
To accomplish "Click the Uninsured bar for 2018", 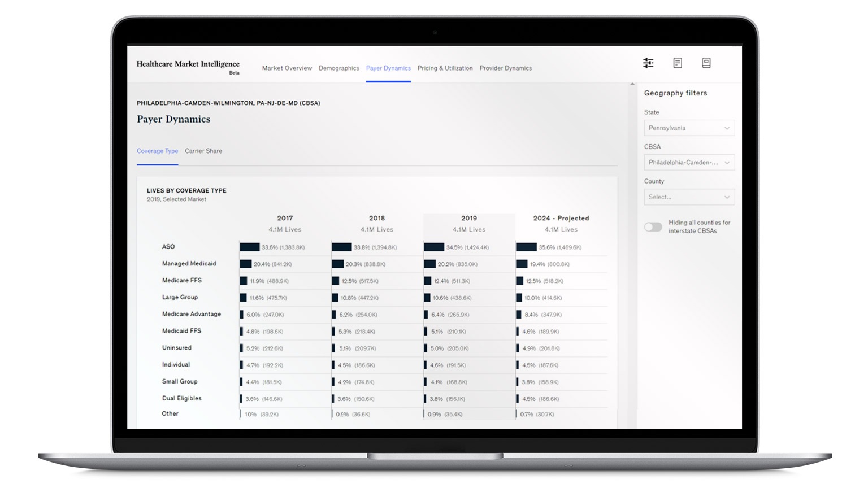I will coord(333,348).
